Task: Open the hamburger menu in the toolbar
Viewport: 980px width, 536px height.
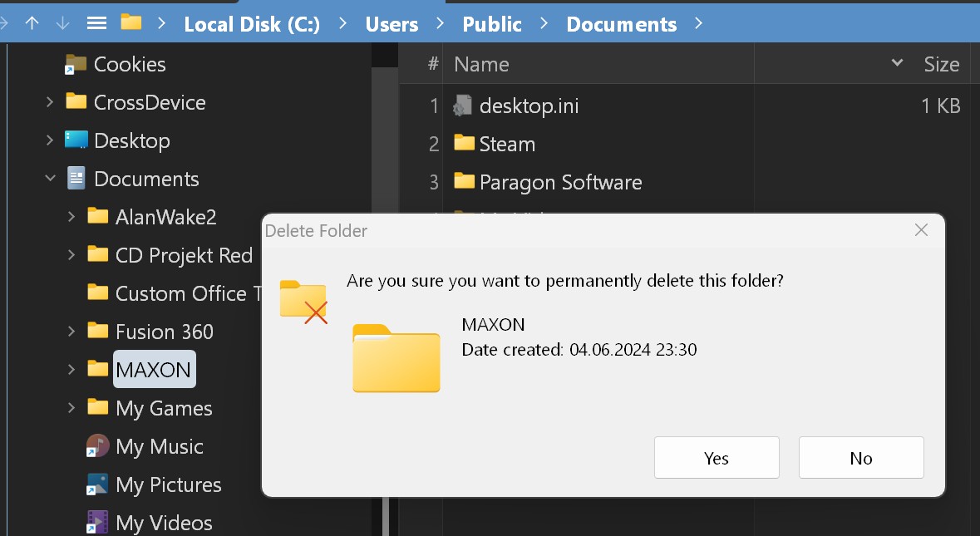Action: 96,23
